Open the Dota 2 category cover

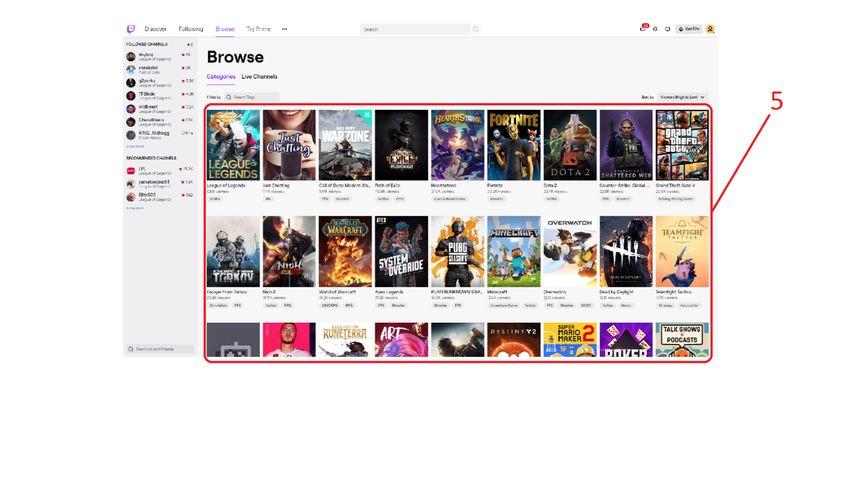tap(570, 145)
